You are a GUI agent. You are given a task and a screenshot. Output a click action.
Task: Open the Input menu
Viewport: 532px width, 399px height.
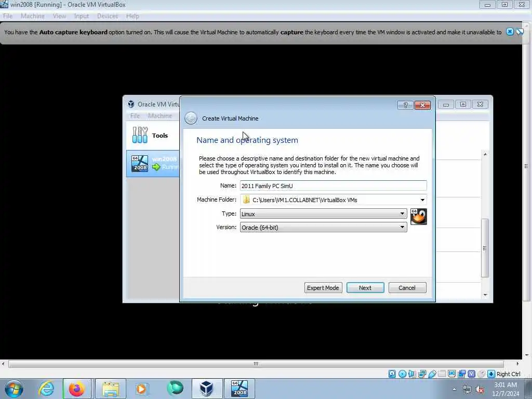[82, 16]
